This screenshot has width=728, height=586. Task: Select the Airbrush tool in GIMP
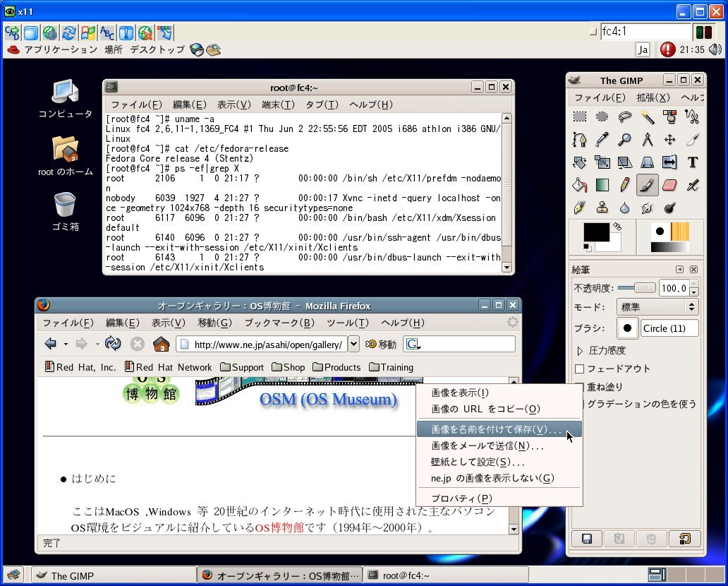(692, 185)
